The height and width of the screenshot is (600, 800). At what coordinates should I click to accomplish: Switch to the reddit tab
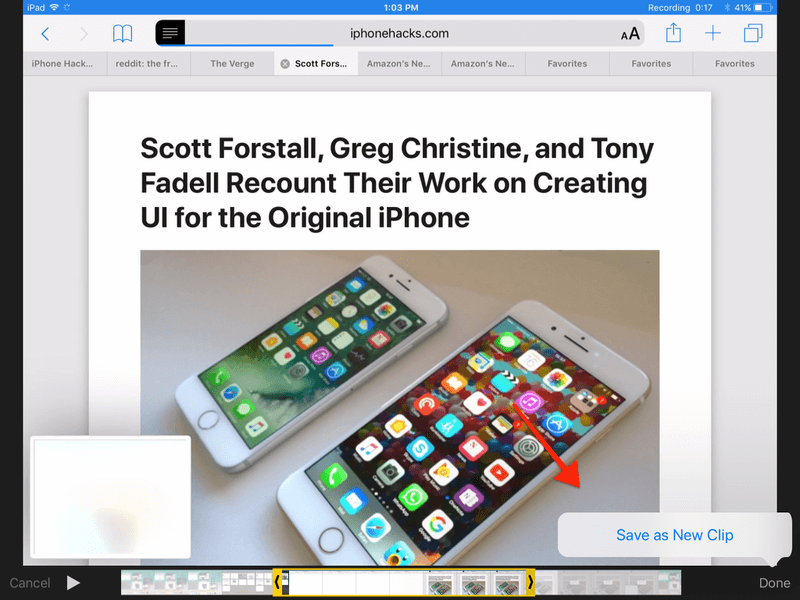pos(148,64)
